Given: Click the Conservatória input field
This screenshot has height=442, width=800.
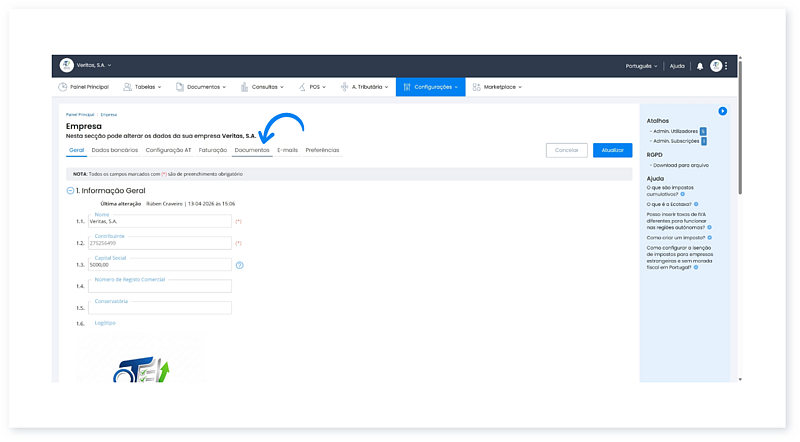Looking at the screenshot, I should coord(160,308).
